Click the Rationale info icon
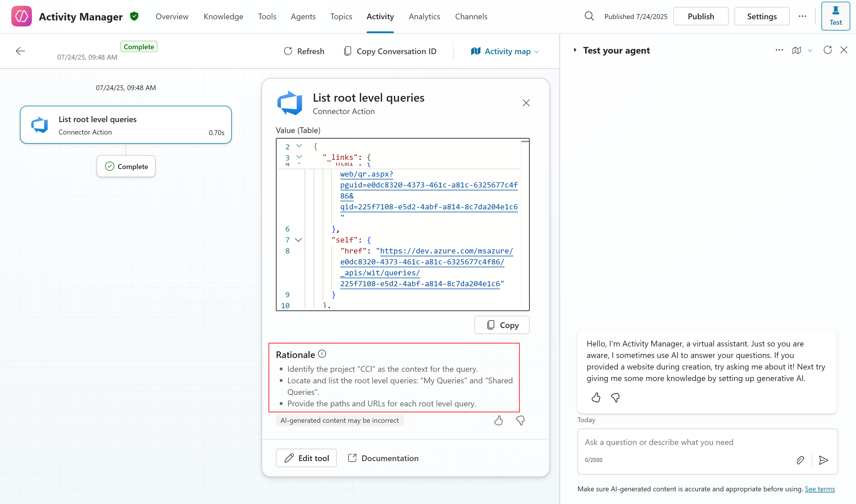Image resolution: width=856 pixels, height=504 pixels. point(322,354)
